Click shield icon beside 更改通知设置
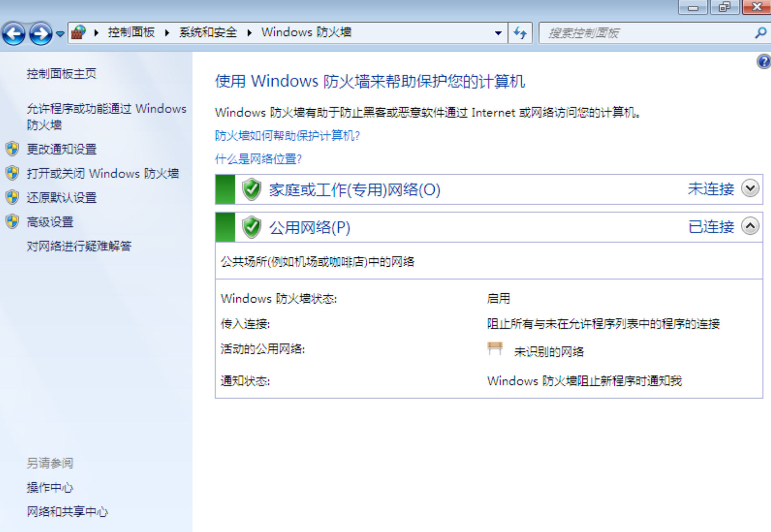 (12, 149)
